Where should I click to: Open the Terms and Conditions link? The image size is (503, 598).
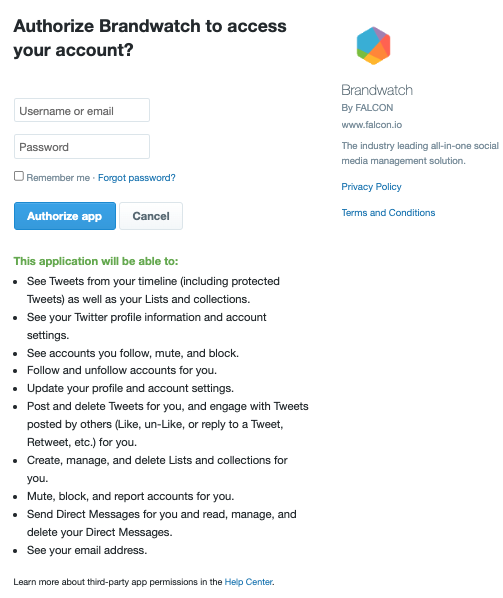click(388, 212)
